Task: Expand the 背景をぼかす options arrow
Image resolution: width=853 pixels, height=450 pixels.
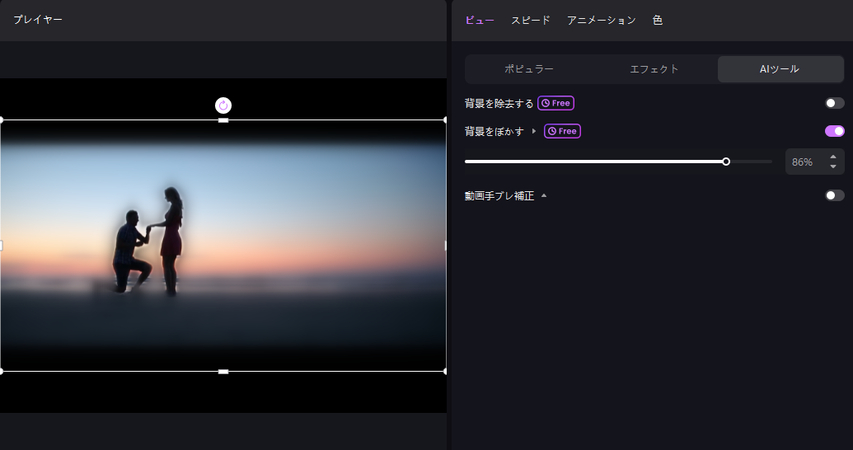Action: click(x=534, y=131)
